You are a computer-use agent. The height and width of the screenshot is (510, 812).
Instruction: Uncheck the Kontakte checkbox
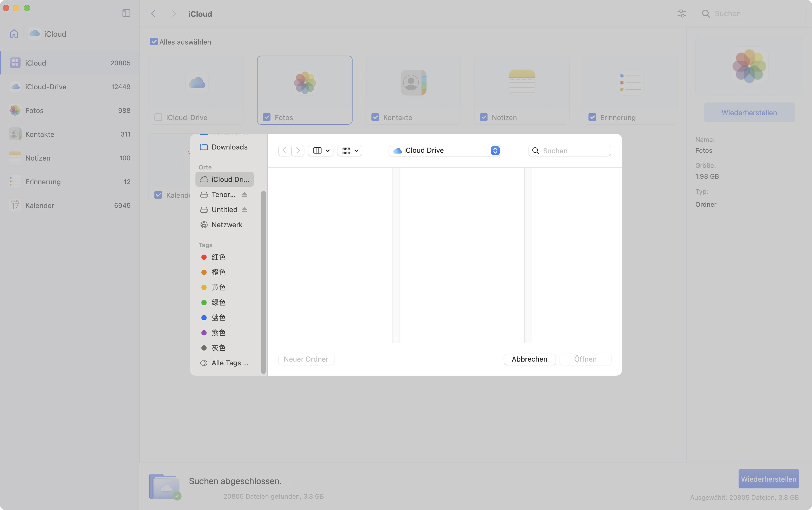tap(375, 117)
